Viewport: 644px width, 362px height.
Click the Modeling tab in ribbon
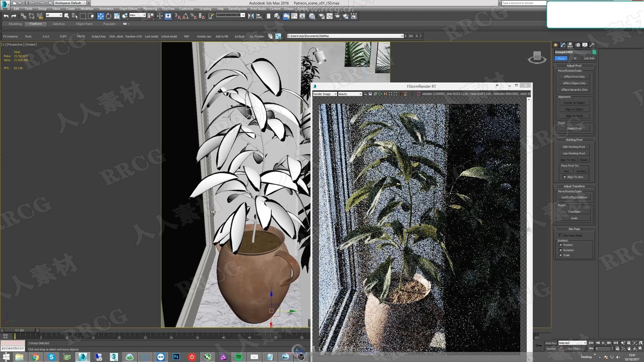15,24
